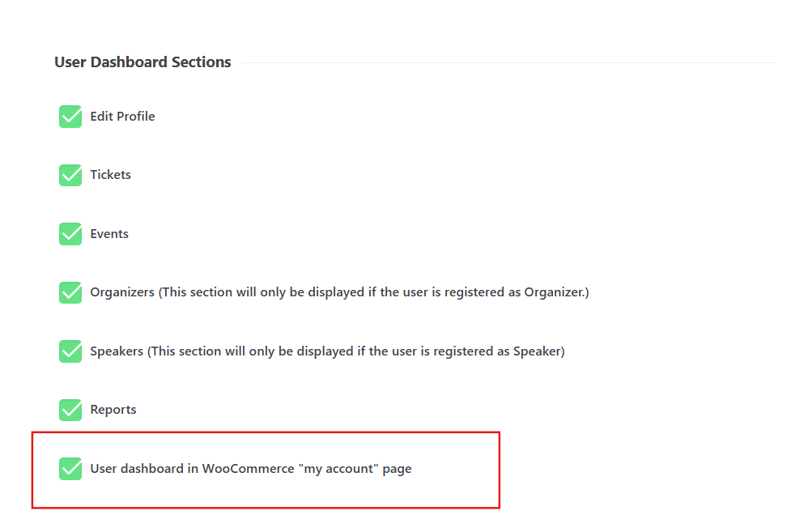Select the Tickets label text

click(110, 175)
